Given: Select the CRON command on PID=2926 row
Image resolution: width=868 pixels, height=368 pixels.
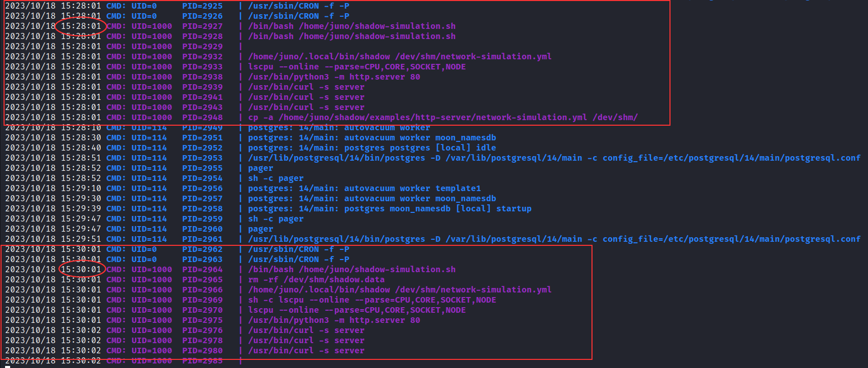Looking at the screenshot, I should click(298, 16).
